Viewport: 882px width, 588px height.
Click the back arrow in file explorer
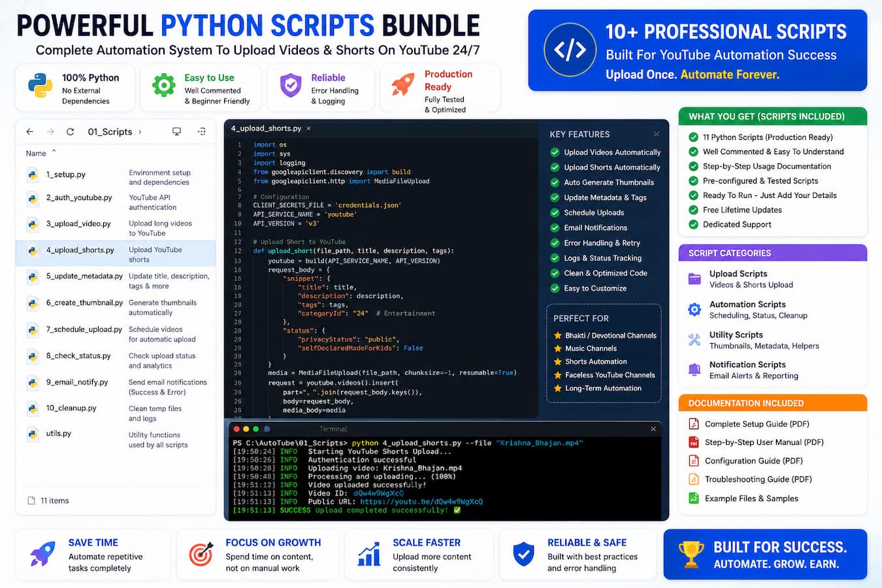pos(29,131)
